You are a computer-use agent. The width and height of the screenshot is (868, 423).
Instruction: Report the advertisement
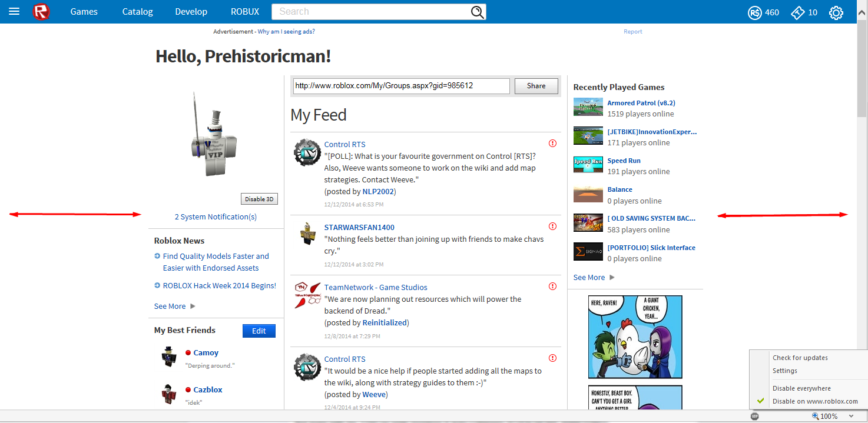(x=633, y=32)
